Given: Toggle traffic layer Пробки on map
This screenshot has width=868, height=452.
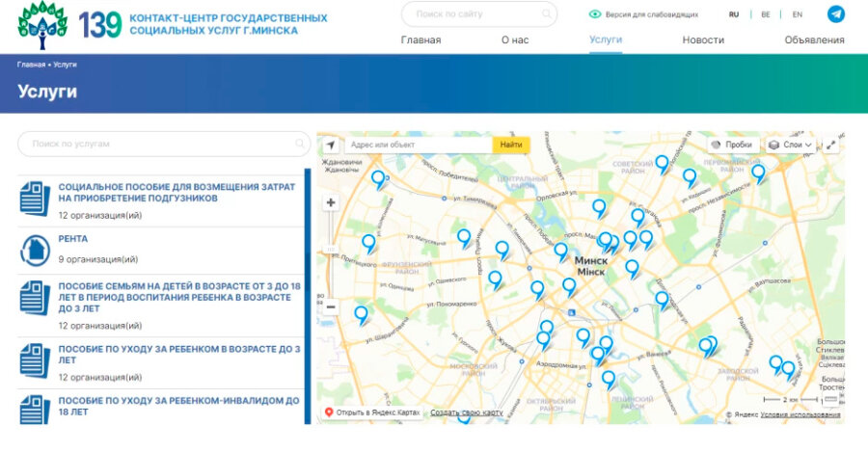Looking at the screenshot, I should pos(733,145).
